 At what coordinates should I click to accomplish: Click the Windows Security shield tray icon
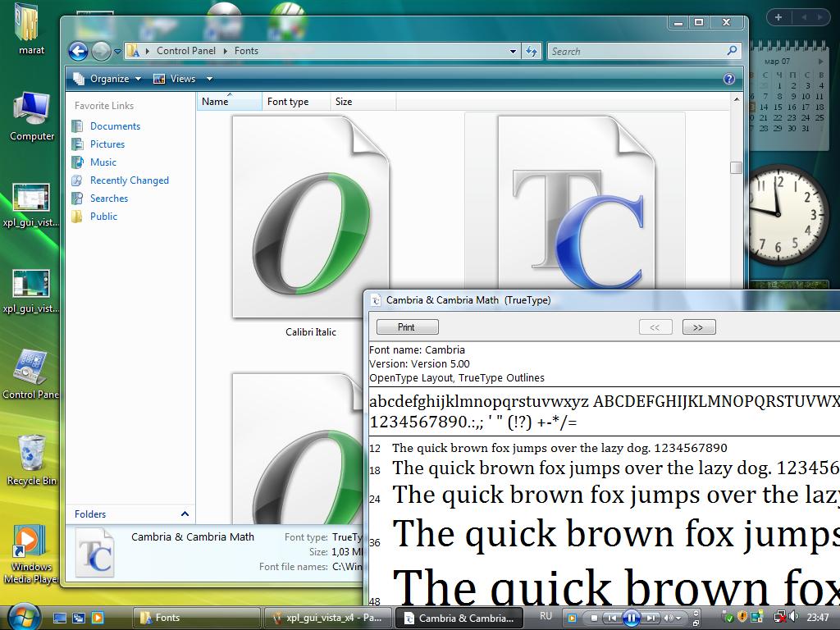click(742, 618)
